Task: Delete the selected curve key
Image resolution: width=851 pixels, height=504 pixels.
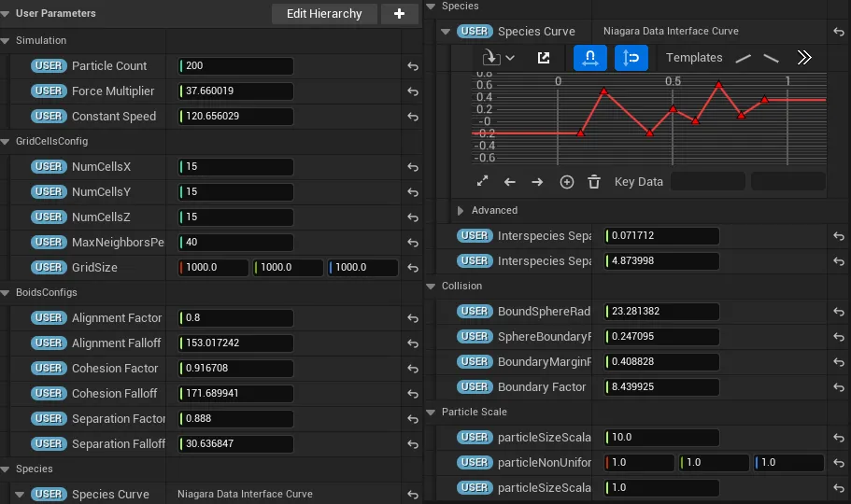Action: [594, 182]
